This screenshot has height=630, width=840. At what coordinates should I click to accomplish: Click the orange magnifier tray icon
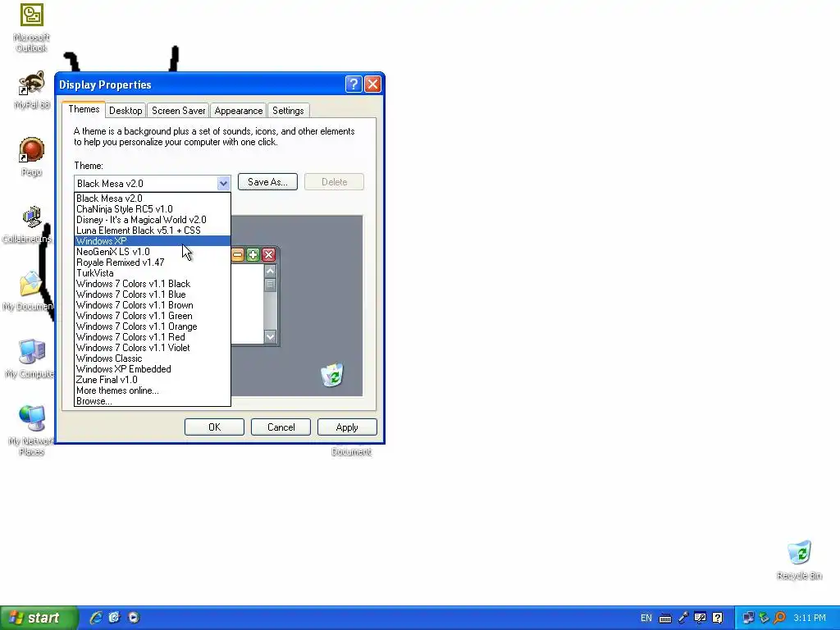pyautogui.click(x=779, y=619)
